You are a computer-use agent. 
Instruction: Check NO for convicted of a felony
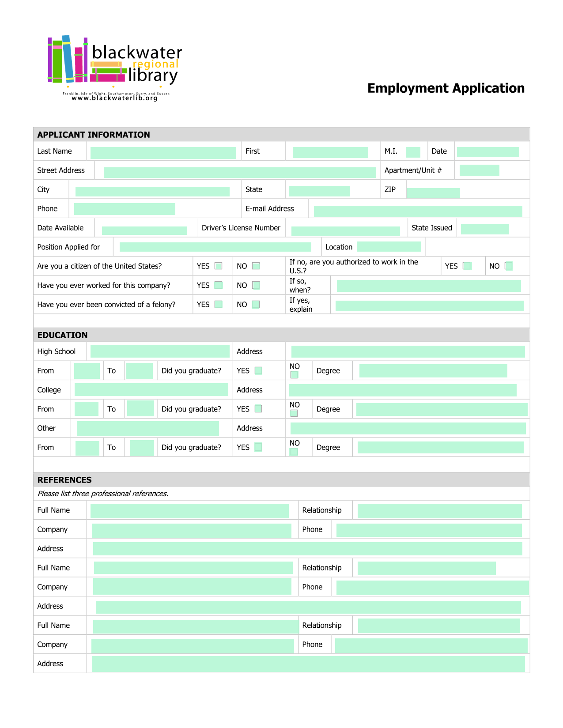pyautogui.click(x=256, y=304)
